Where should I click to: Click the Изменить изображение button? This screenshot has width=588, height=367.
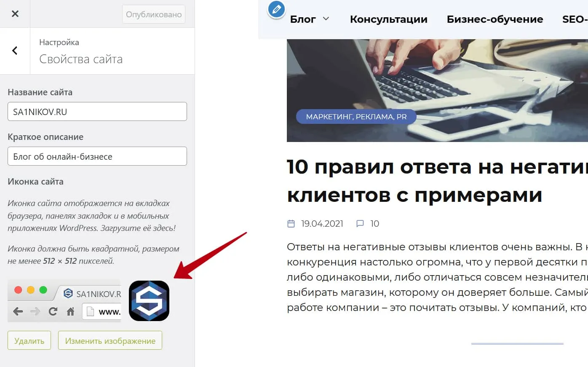pos(110,340)
